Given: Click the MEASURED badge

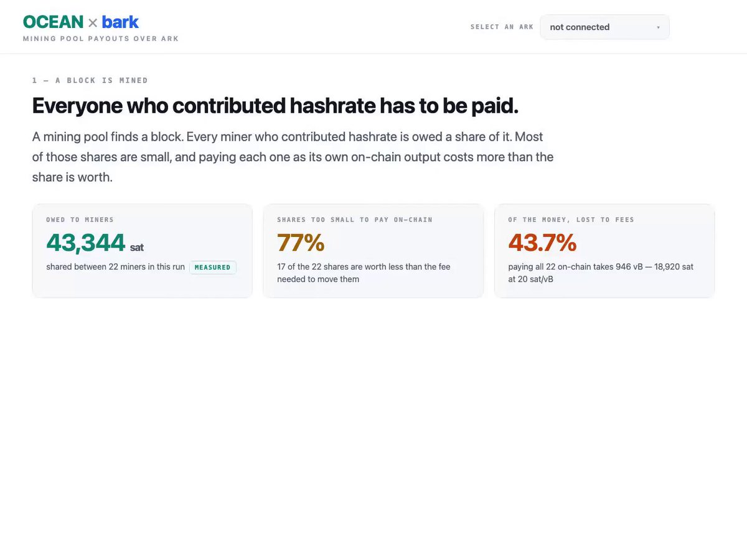Looking at the screenshot, I should (x=212, y=267).
